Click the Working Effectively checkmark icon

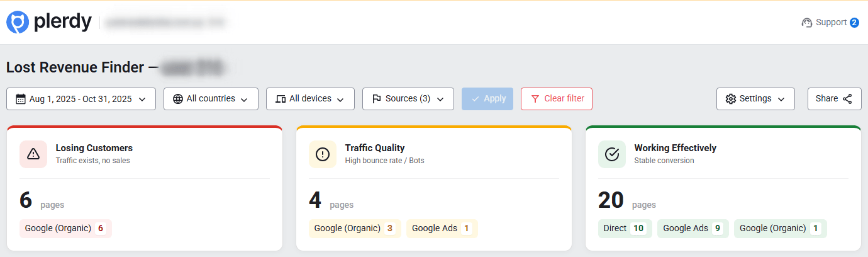612,154
